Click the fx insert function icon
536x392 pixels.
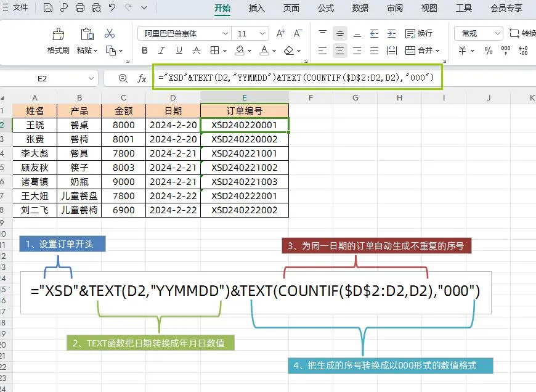pyautogui.click(x=142, y=78)
